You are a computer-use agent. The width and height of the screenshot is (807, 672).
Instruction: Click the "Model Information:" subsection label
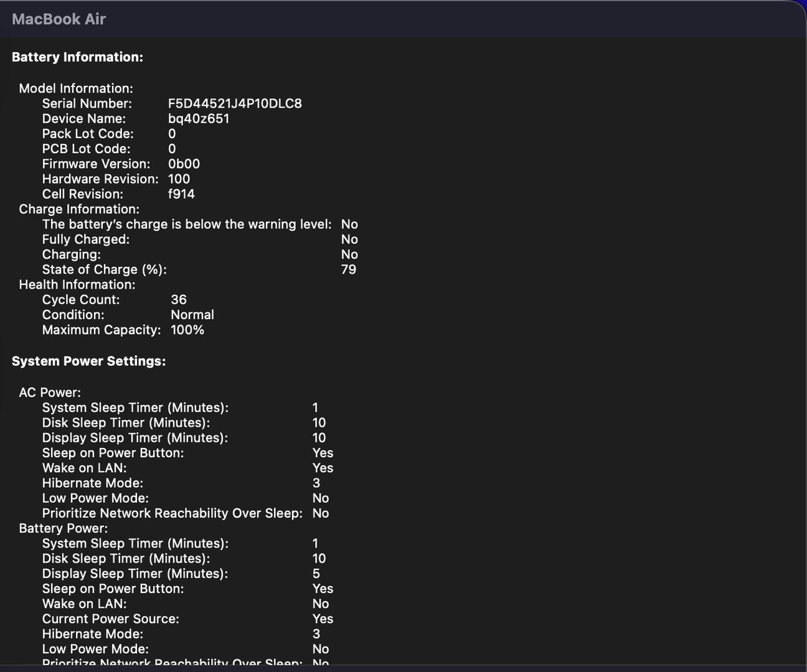pos(76,88)
